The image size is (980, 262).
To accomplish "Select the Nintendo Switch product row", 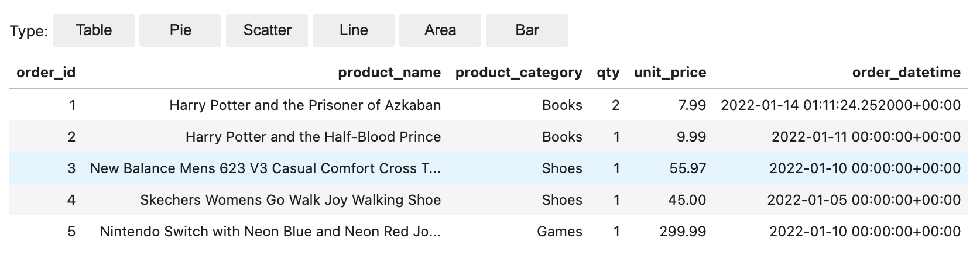I will 489,232.
